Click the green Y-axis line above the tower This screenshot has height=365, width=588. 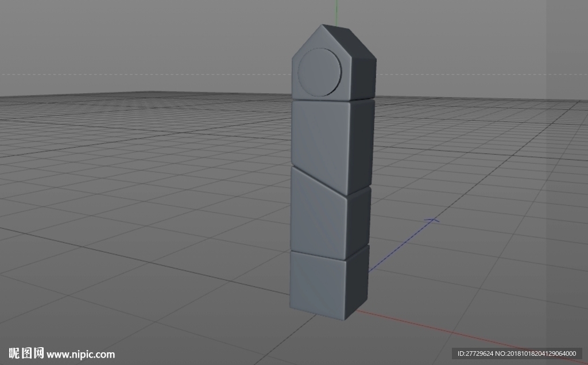pyautogui.click(x=336, y=14)
